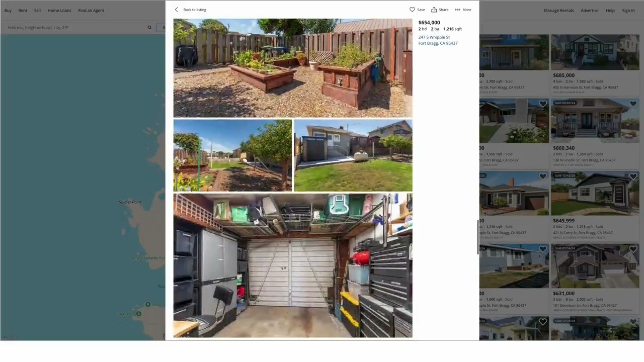644x362 pixels.
Task: Open Back to listing link
Action: 195,10
